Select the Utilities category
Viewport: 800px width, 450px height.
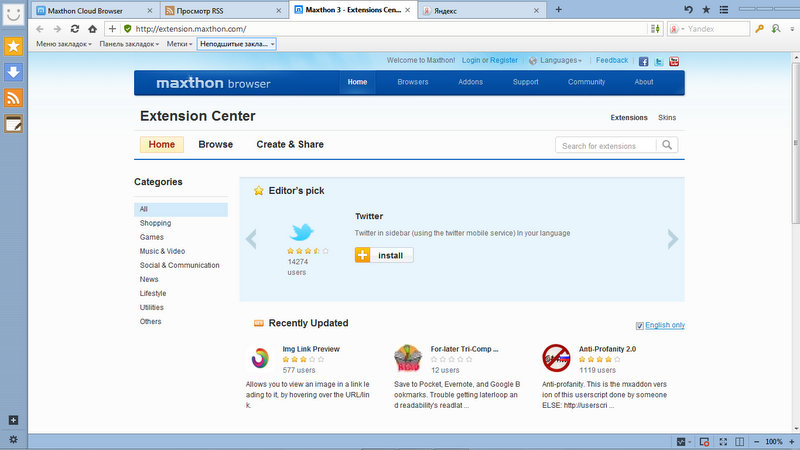152,307
